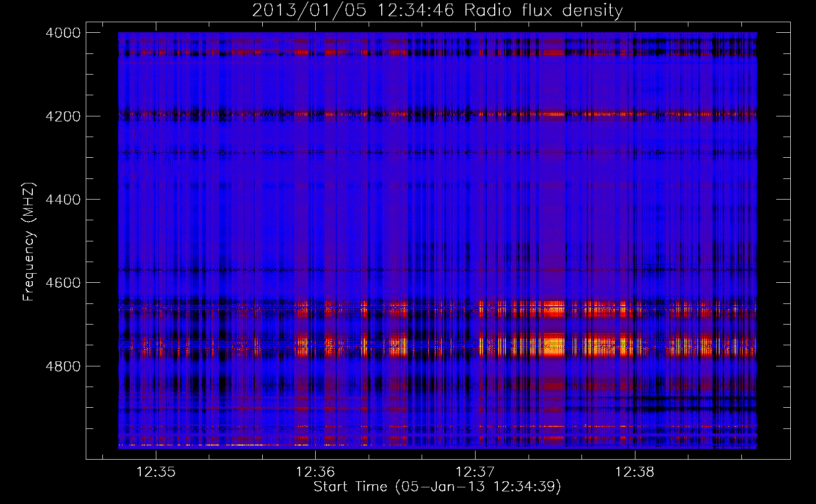
Task: Select the 4200 frequency tick label
Action: point(63,116)
